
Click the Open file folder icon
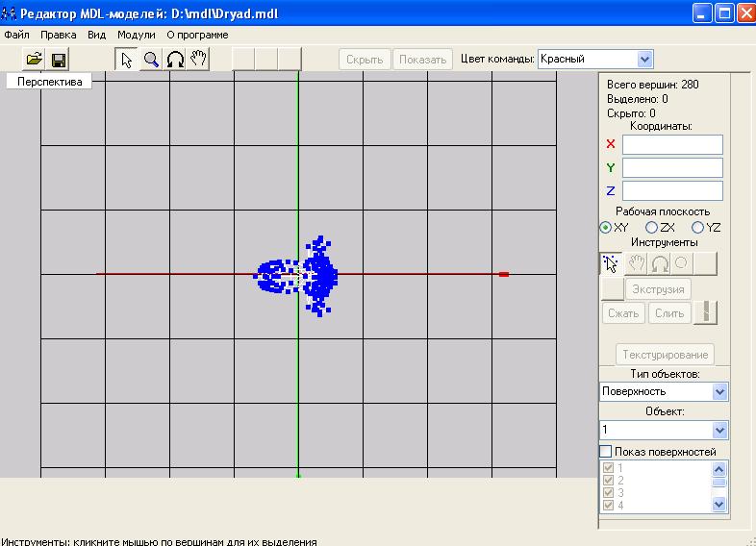(x=34, y=60)
